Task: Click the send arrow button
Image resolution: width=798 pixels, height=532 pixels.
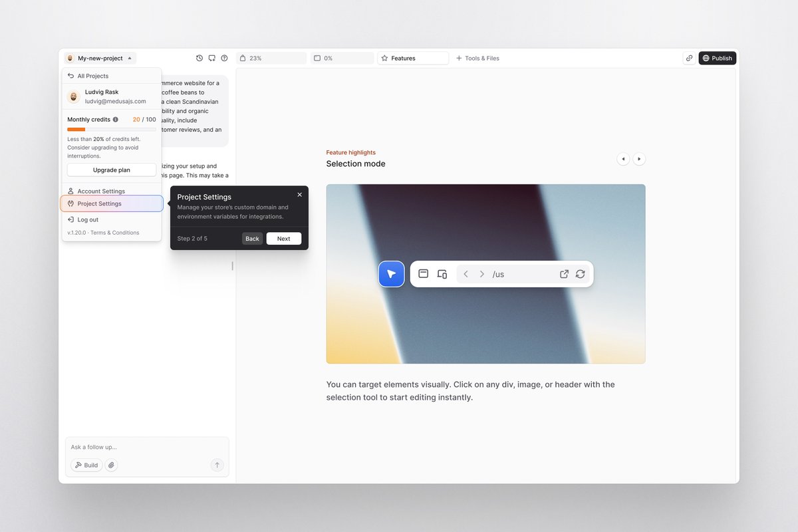Action: tap(217, 465)
